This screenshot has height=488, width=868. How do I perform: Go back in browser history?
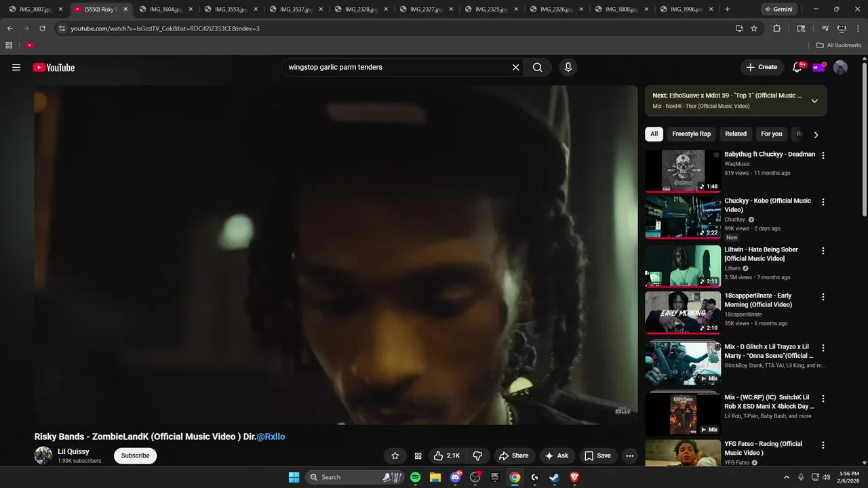[x=9, y=28]
